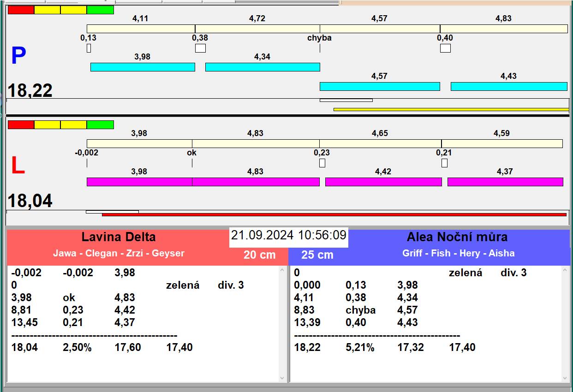Click the green start light in lane P
The height and width of the screenshot is (392, 573).
(100, 10)
